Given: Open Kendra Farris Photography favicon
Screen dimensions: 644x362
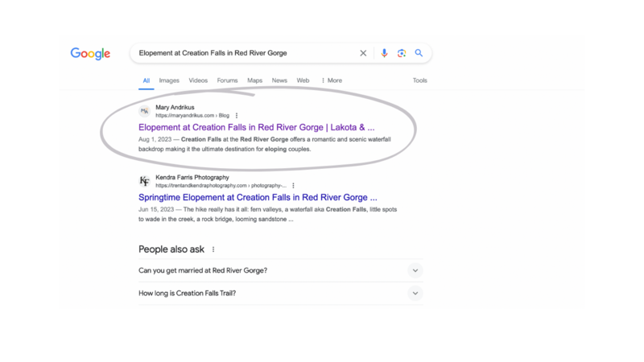Looking at the screenshot, I should pos(145,181).
